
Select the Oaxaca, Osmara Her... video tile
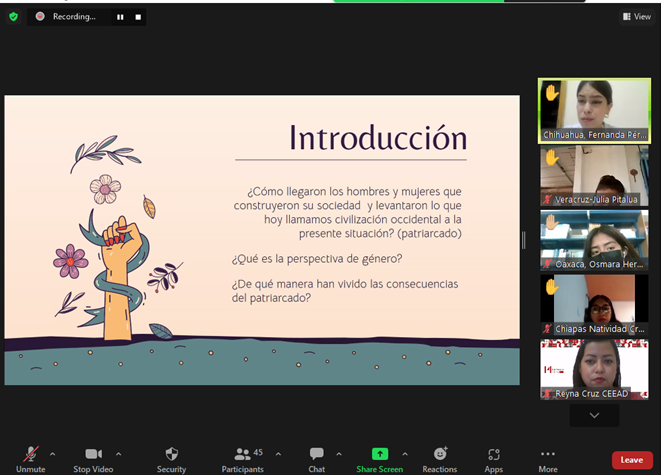[594, 240]
